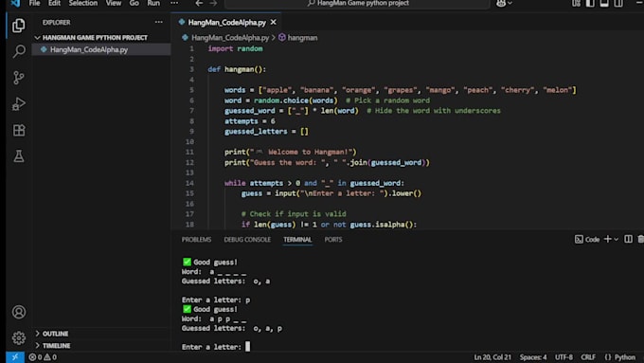
Task: Create a new terminal with plus icon
Action: point(607,239)
